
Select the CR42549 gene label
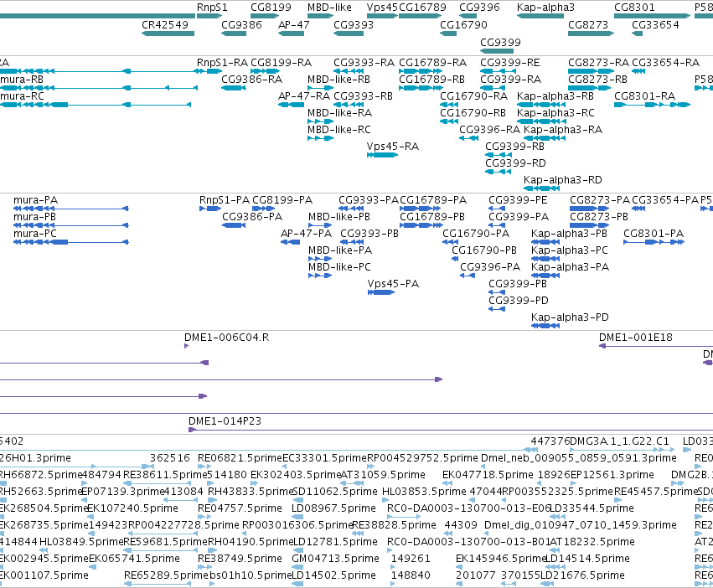[x=165, y=24]
